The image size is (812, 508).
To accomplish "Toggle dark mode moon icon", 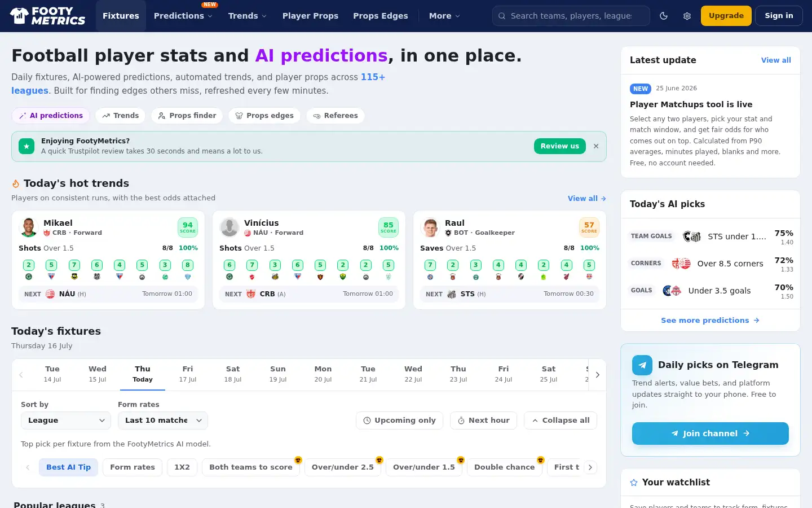I will pos(664,16).
